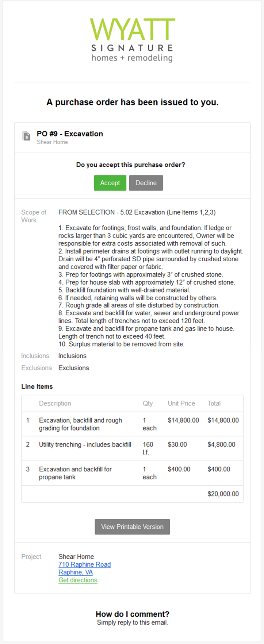
Task: Click the purchase order document icon
Action: pyautogui.click(x=27, y=136)
